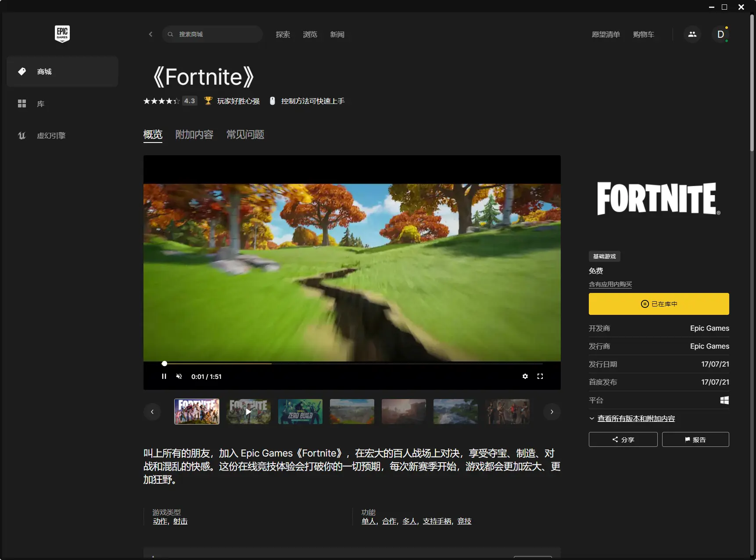Click the mouse controller icon badge
Viewport: 756px width, 560px height.
pyautogui.click(x=272, y=101)
